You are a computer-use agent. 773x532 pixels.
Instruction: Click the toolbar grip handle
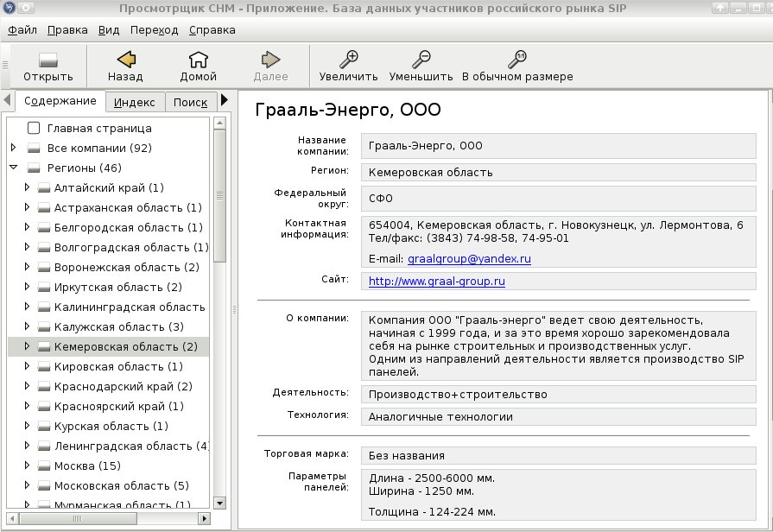click(5, 65)
